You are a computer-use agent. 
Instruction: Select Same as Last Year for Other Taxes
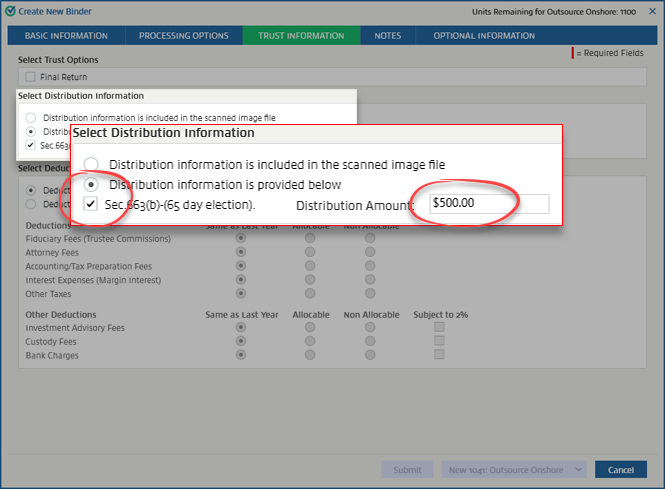(241, 295)
